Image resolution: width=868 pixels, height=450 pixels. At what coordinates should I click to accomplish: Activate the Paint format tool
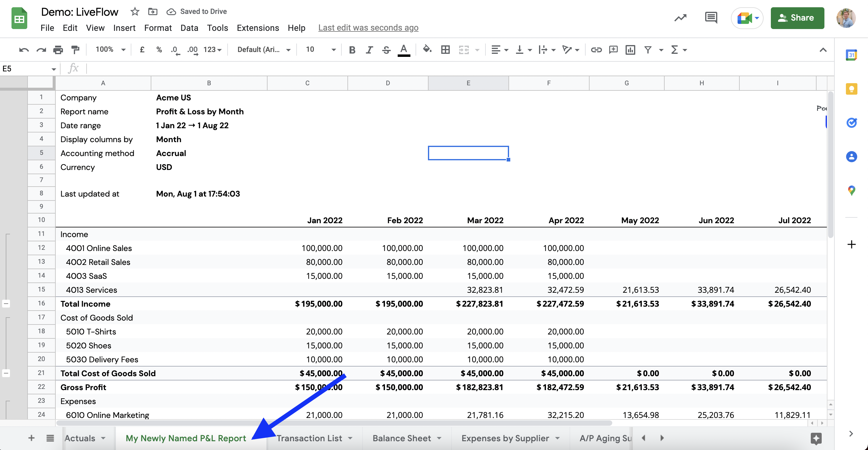[75, 50]
